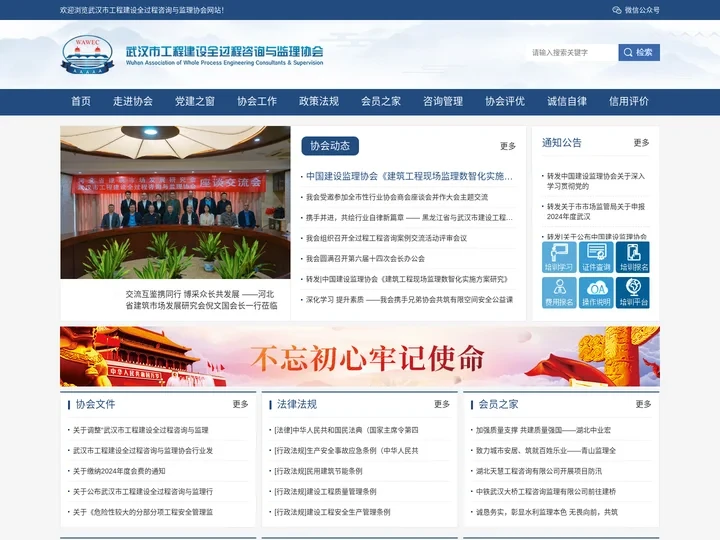The height and width of the screenshot is (540, 720).
Task: Open 协会工作 navigation item
Action: 257,101
